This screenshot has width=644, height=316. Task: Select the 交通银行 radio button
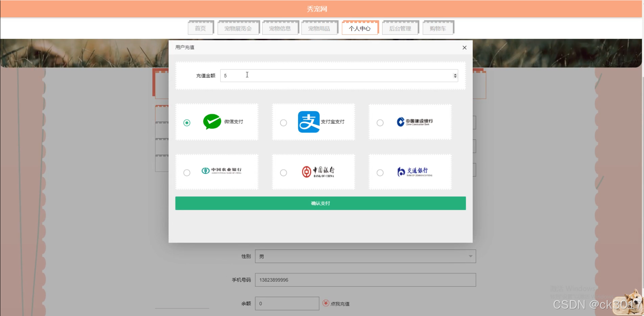[380, 173]
